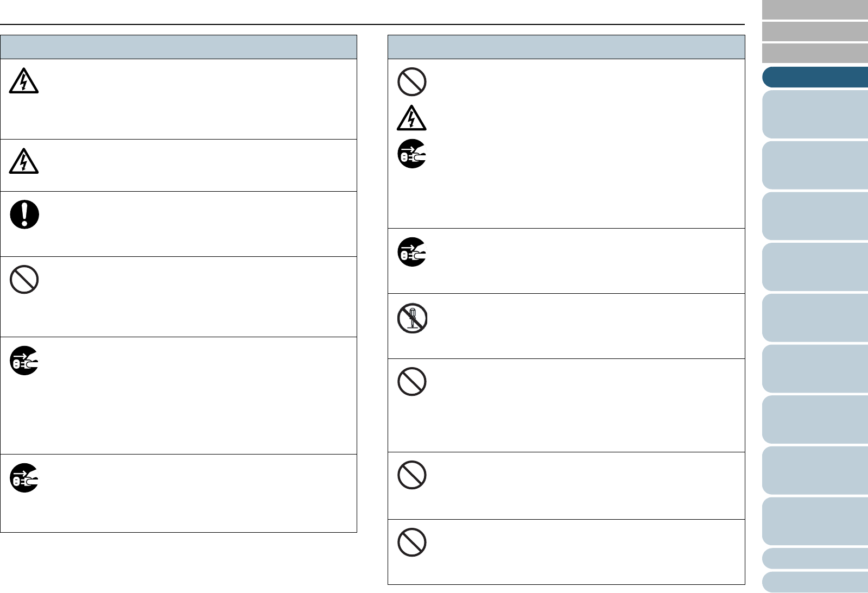Click the prohibition circle in the left table
This screenshot has width=868, height=593.
(24, 280)
